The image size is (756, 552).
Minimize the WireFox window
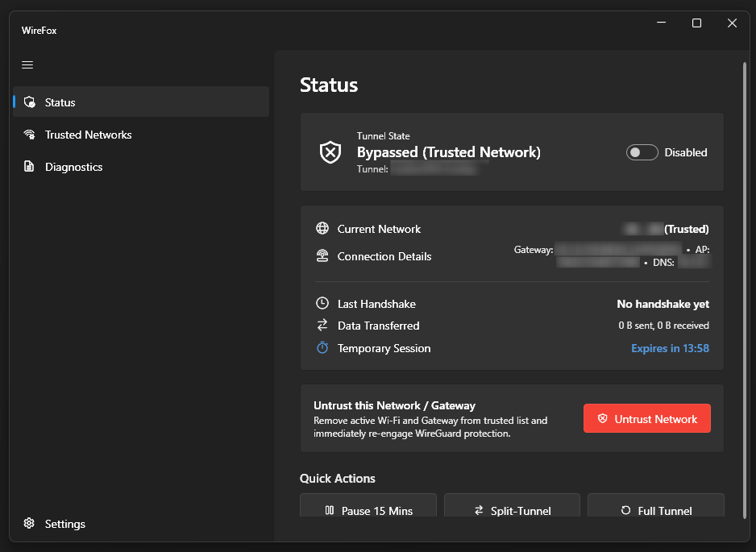(661, 23)
